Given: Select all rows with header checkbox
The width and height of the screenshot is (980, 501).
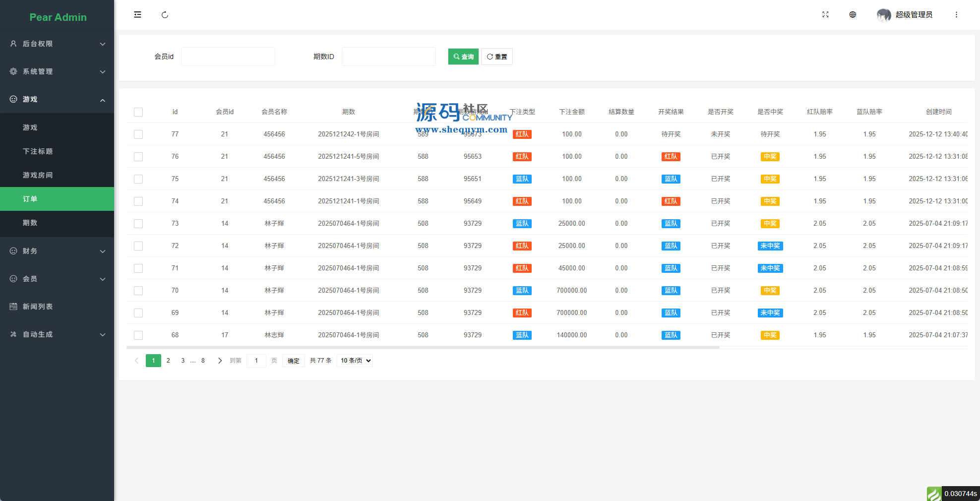Looking at the screenshot, I should [138, 112].
